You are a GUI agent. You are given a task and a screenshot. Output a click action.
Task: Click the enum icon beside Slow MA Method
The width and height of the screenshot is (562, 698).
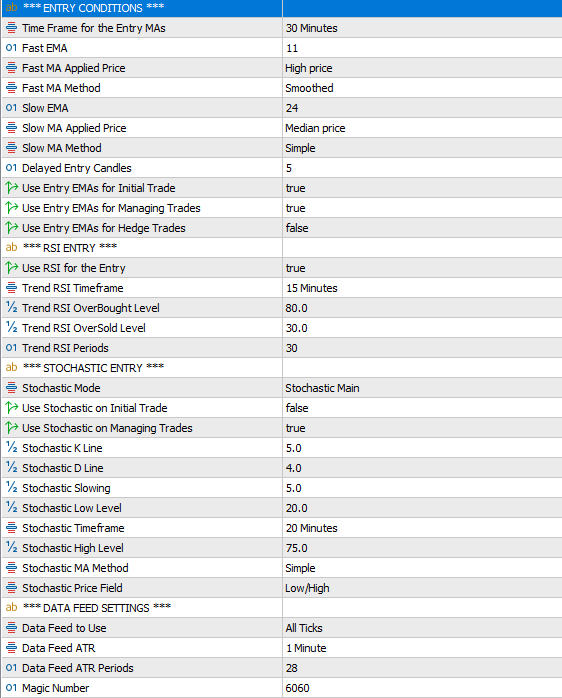pos(12,148)
